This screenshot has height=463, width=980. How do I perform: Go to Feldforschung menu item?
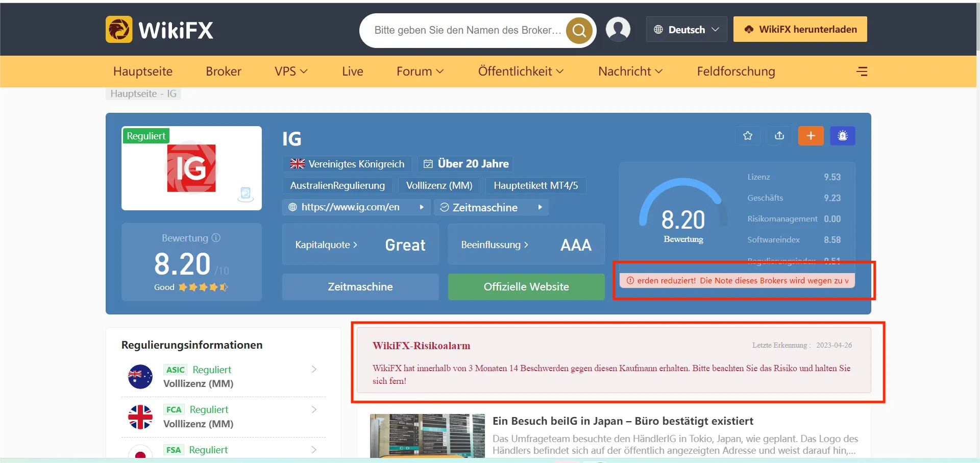[x=736, y=71]
